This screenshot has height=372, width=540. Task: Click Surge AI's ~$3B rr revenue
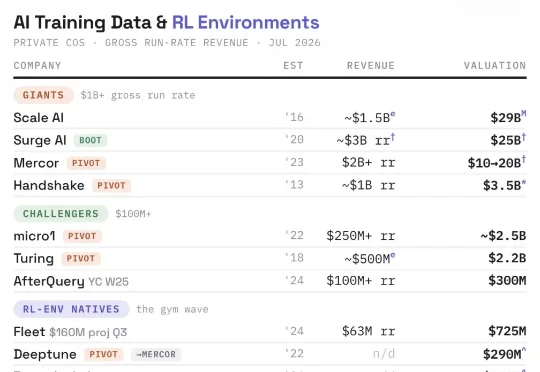(x=365, y=140)
